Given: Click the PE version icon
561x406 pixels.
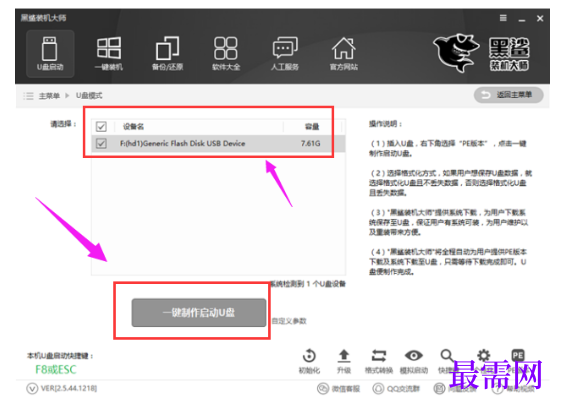Looking at the screenshot, I should (518, 356).
